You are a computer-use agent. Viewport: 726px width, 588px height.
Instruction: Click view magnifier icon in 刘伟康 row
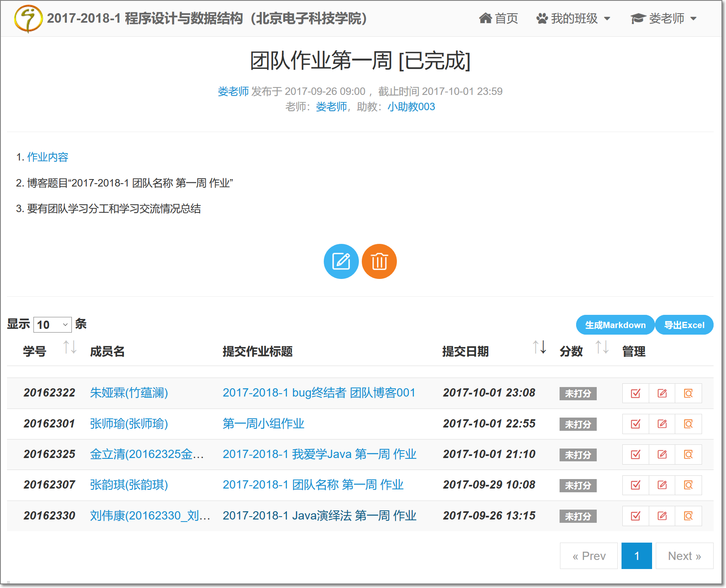(x=688, y=516)
